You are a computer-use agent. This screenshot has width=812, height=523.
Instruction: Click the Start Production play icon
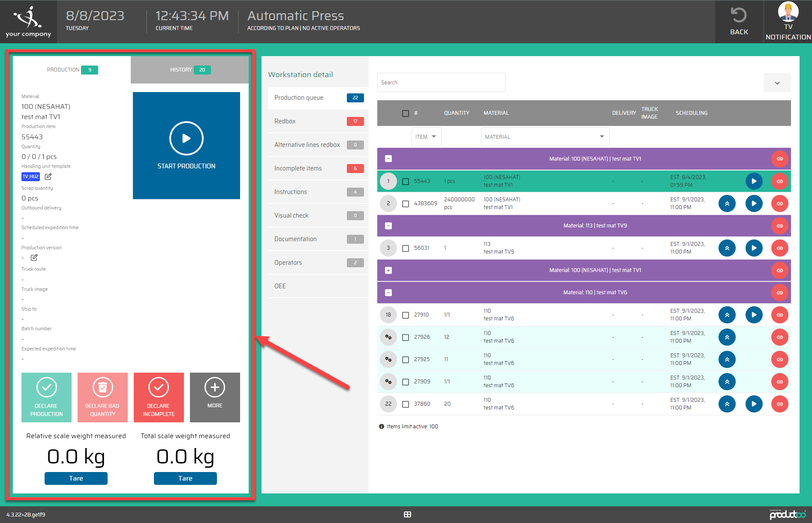coord(186,138)
